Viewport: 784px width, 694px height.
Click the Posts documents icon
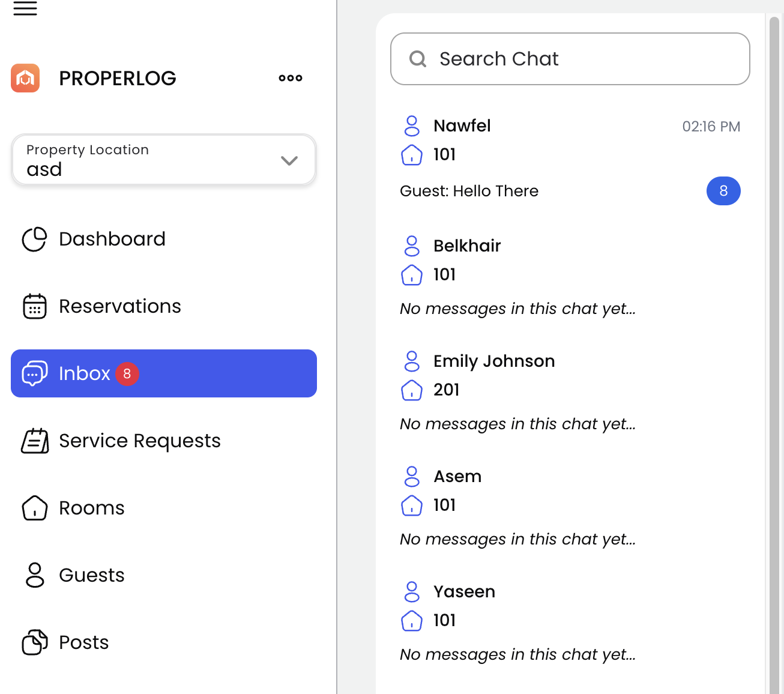[x=35, y=642]
